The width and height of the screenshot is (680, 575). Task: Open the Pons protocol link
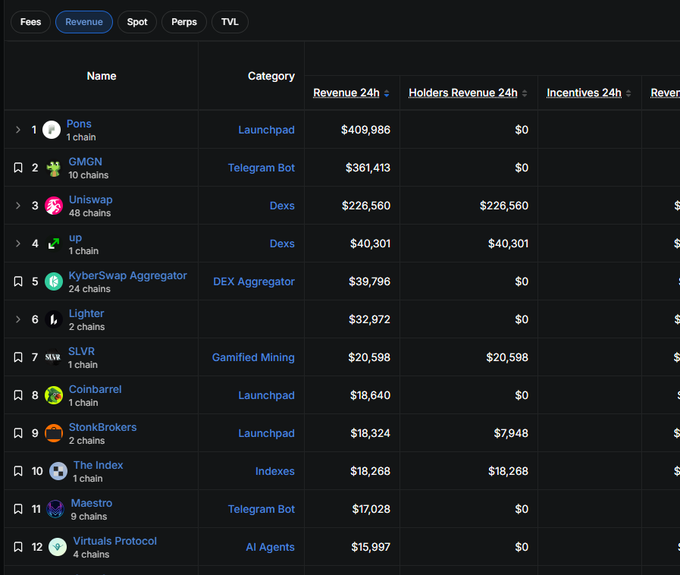[79, 124]
